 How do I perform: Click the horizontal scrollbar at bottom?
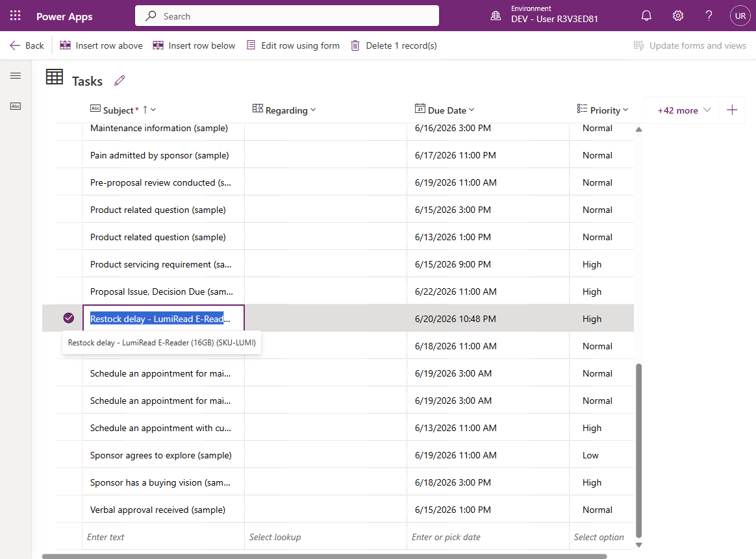(x=325, y=556)
